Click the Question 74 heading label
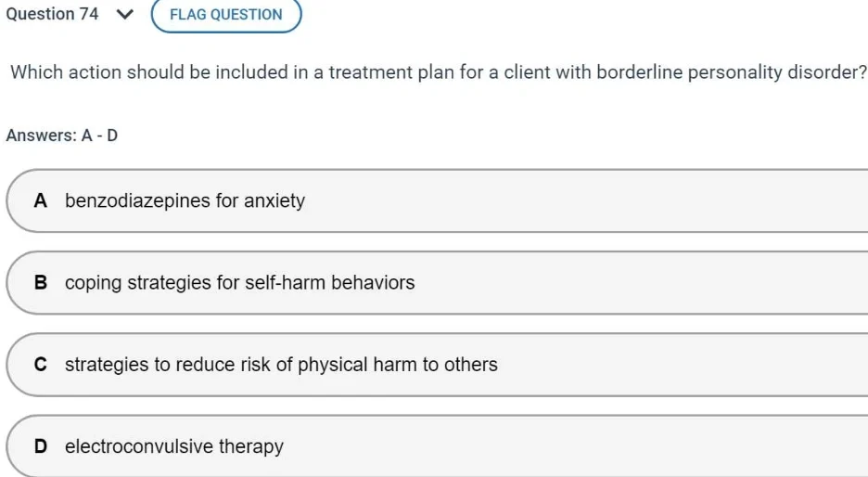This screenshot has height=477, width=868. [52, 14]
